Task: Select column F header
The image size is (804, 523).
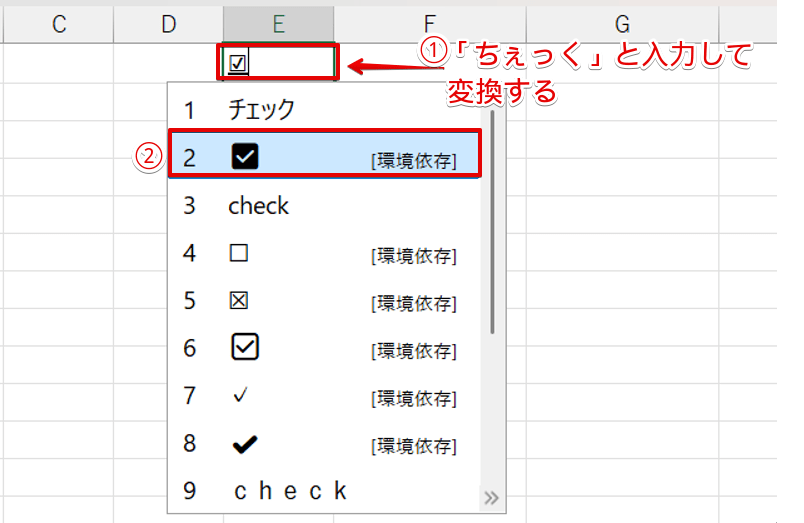Action: [430, 24]
